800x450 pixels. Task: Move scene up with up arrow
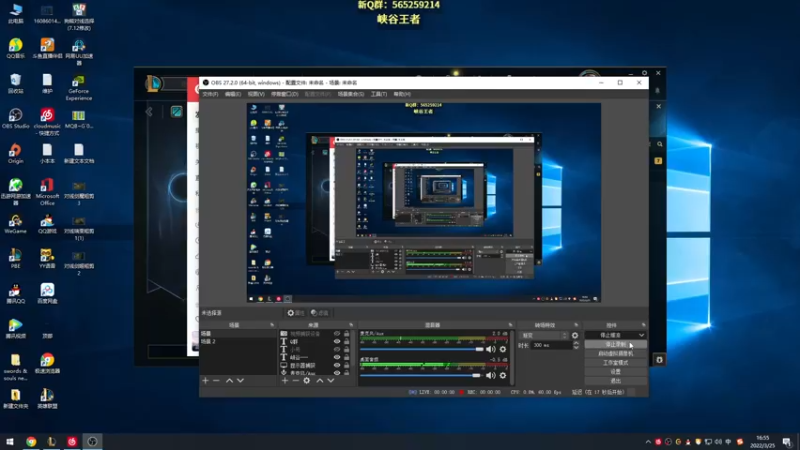pyautogui.click(x=230, y=381)
